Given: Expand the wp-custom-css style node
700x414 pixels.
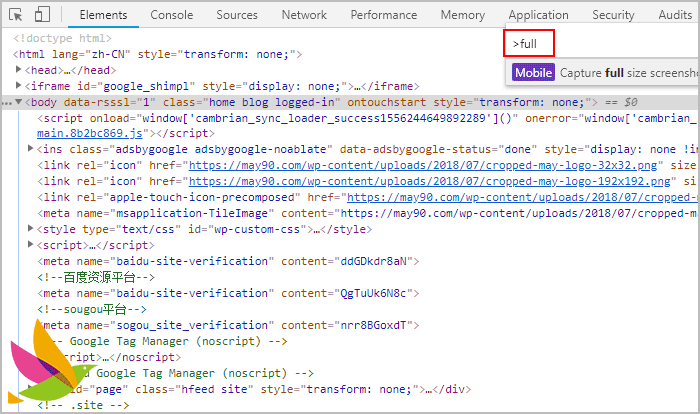Looking at the screenshot, I should [x=30, y=229].
